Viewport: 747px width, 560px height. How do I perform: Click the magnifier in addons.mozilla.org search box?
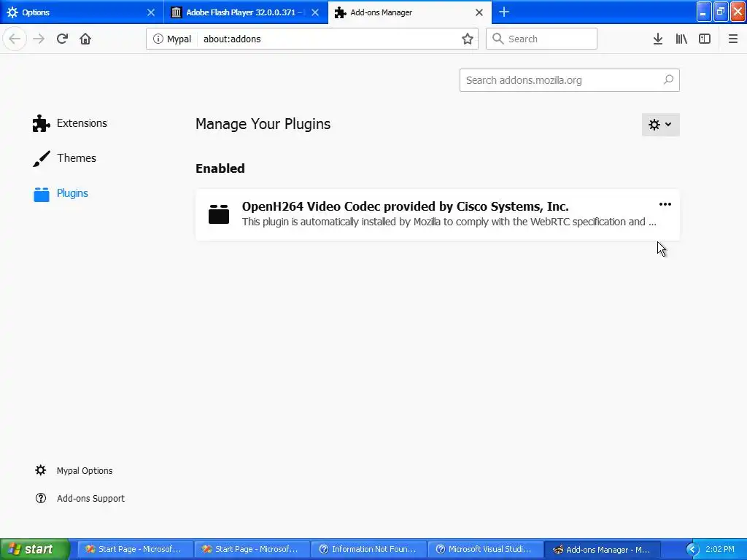(668, 80)
